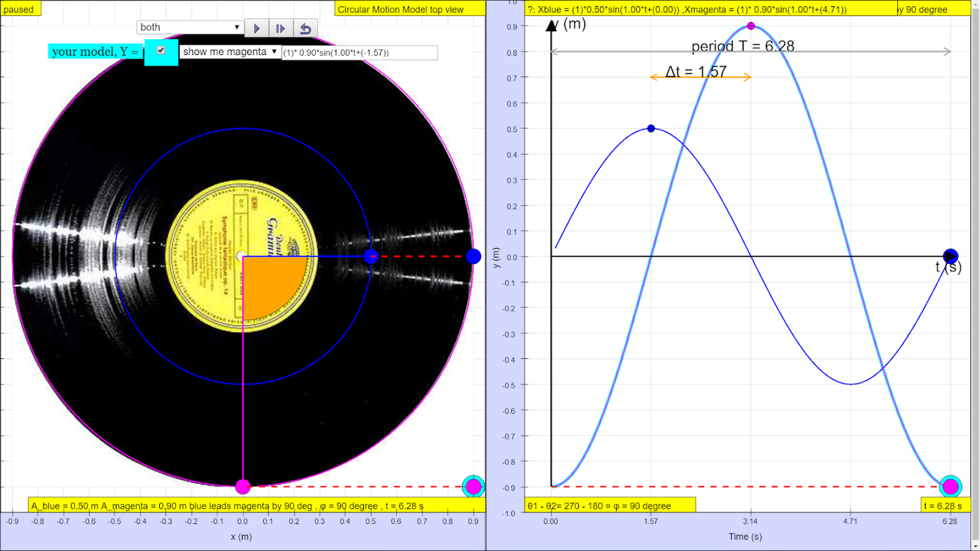Expand the 'show me magenta' dropdown
980x551 pixels.
click(229, 52)
